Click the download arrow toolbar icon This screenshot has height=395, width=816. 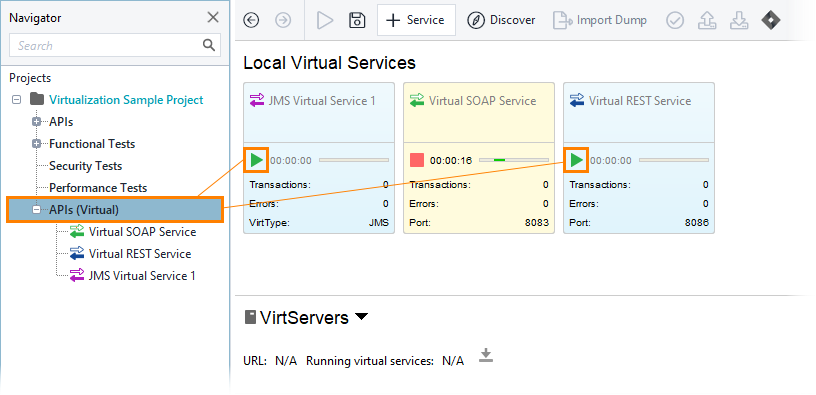pyautogui.click(x=738, y=20)
